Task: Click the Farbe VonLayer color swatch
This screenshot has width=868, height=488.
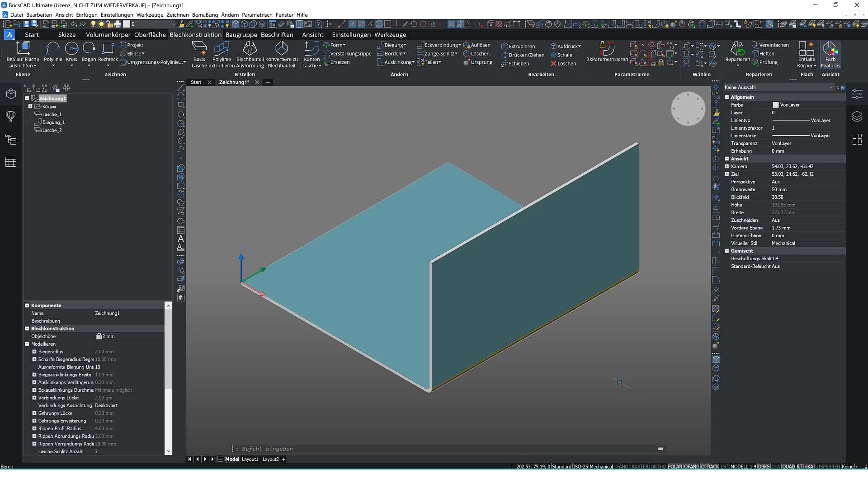Action: coord(775,105)
